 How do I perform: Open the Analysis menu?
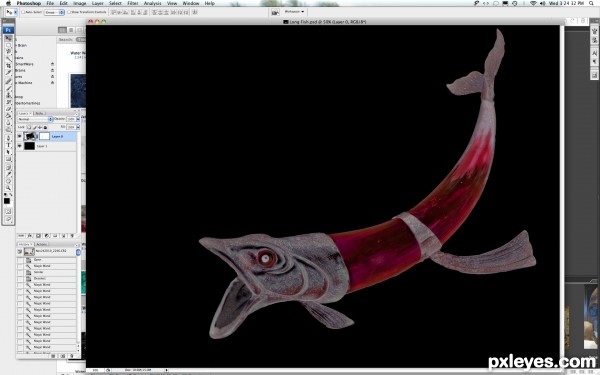pyautogui.click(x=152, y=3)
